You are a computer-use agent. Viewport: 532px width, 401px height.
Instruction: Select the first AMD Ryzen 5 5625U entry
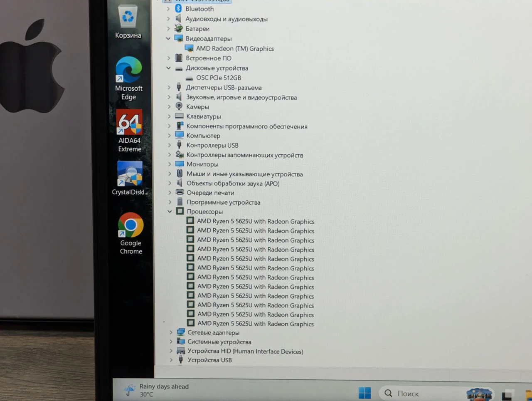pos(256,221)
